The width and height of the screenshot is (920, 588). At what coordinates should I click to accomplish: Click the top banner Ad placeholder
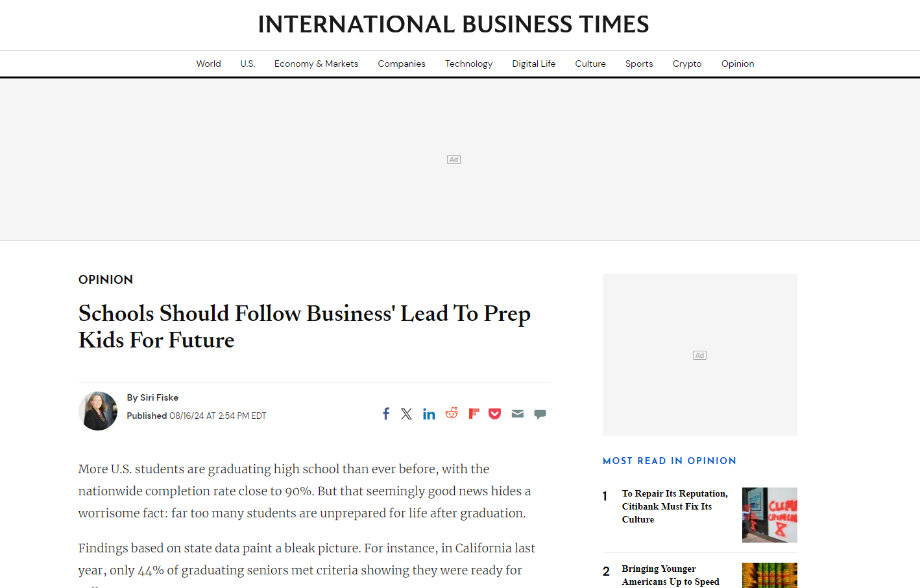[454, 159]
